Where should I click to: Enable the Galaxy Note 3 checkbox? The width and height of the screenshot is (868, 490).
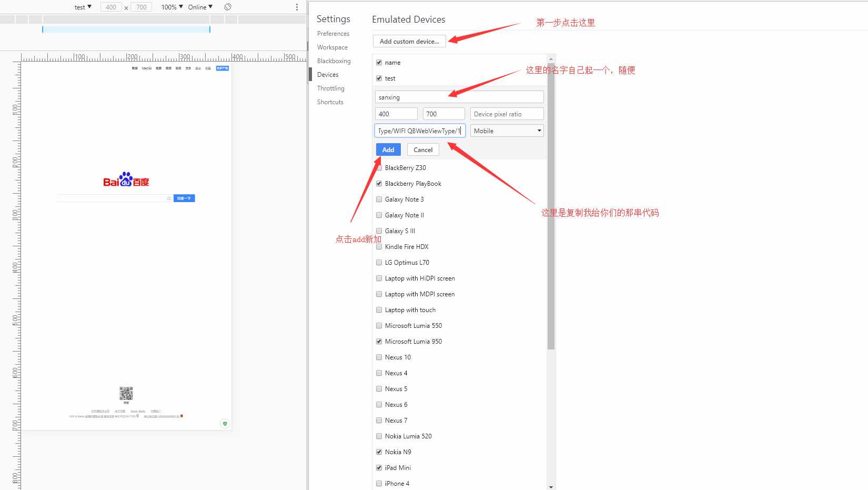click(x=379, y=199)
